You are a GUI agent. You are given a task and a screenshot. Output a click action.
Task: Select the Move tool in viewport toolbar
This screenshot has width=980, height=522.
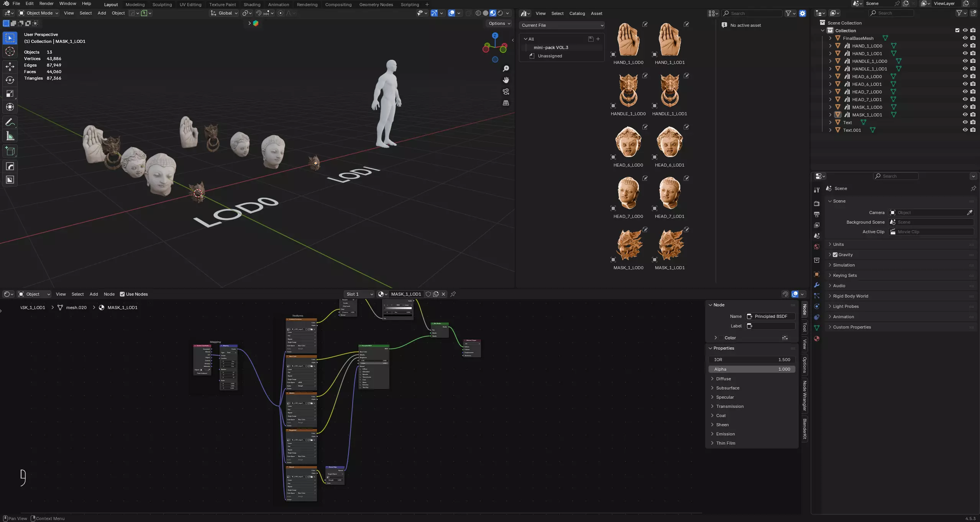[10, 66]
